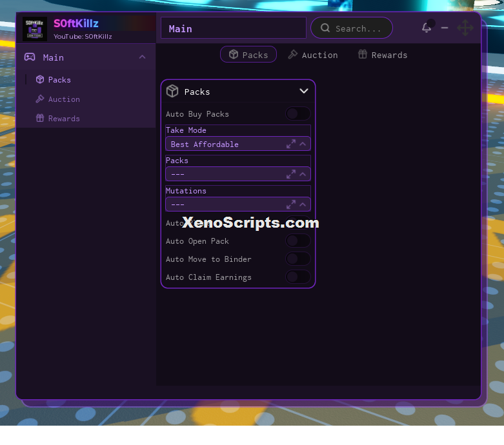Collapse the Packs panel with its chevron

point(304,91)
